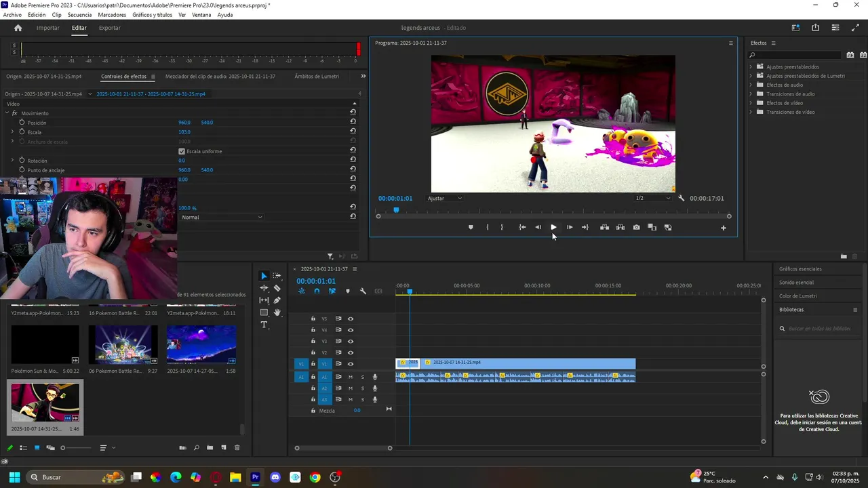Add a marker in Program monitor
Screen dimensions: 868x488
tap(471, 227)
